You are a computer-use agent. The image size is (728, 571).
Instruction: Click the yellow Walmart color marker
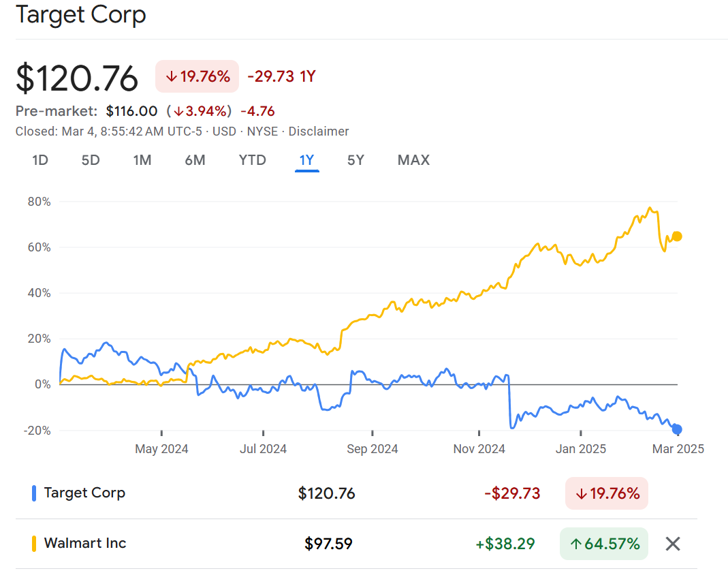coord(34,544)
